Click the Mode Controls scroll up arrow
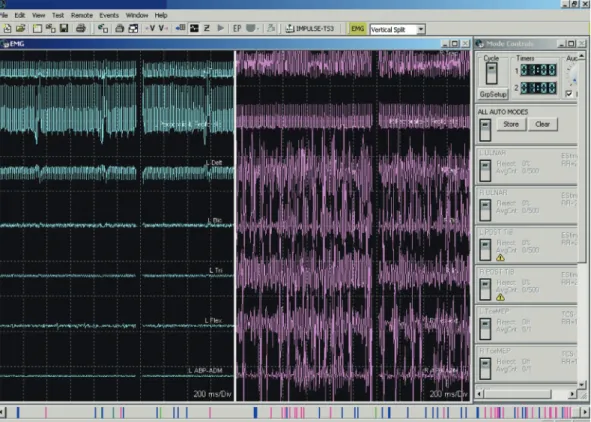The height and width of the screenshot is (422, 591). point(582,56)
